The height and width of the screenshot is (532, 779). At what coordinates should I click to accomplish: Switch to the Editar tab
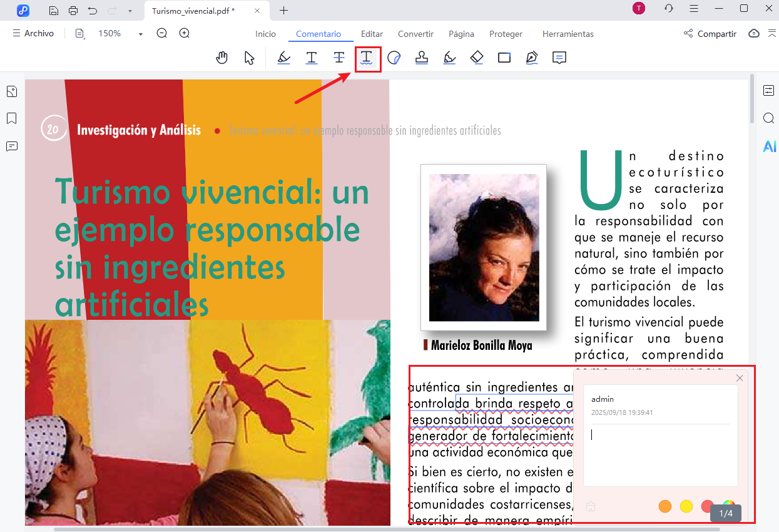coord(372,34)
